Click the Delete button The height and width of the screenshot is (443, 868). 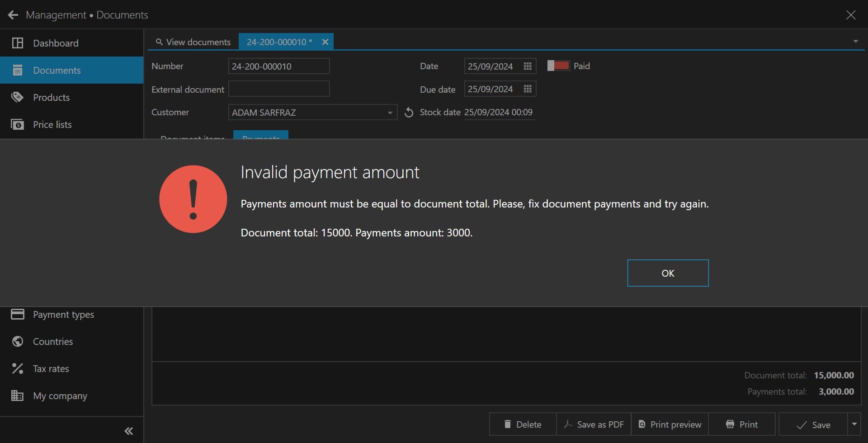(523, 424)
